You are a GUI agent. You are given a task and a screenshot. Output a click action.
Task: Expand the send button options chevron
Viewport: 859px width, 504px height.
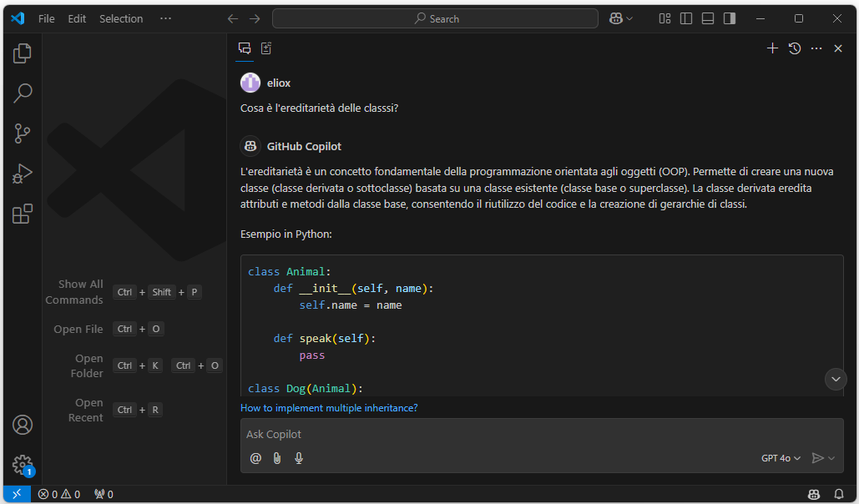click(x=831, y=458)
